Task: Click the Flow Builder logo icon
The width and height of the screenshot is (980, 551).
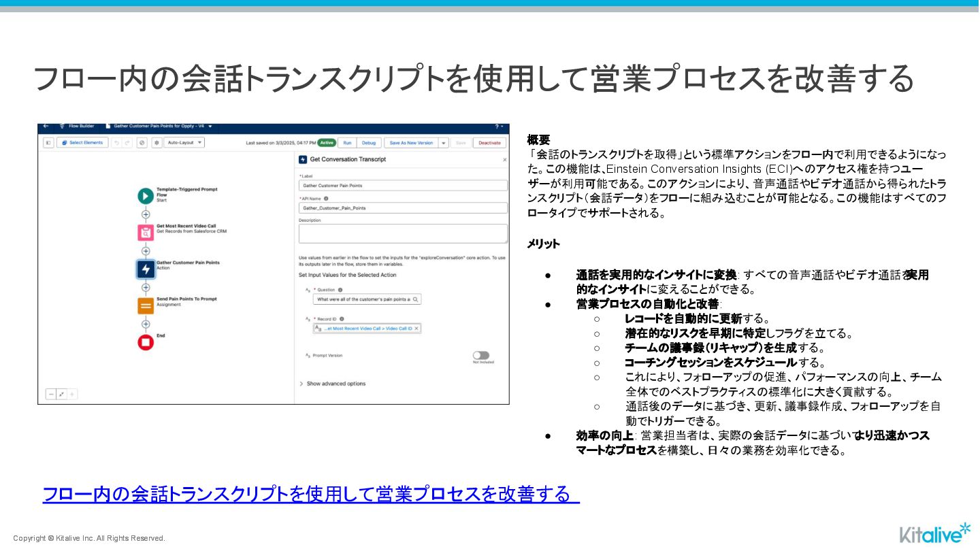Action: 62,126
